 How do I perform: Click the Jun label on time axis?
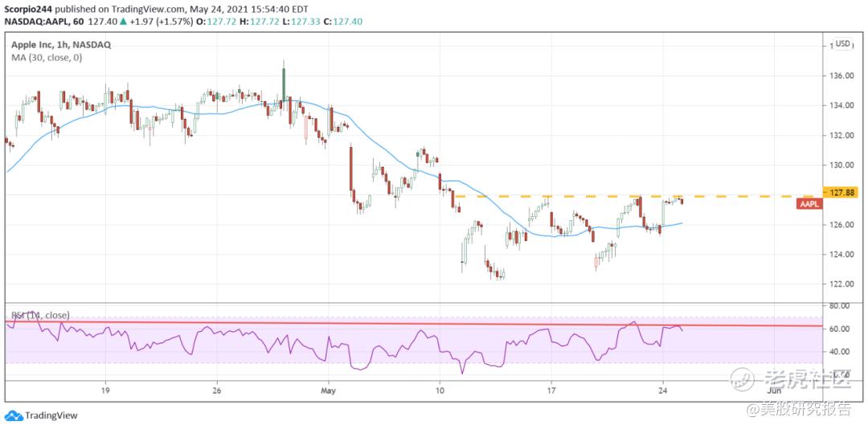pyautogui.click(x=775, y=390)
